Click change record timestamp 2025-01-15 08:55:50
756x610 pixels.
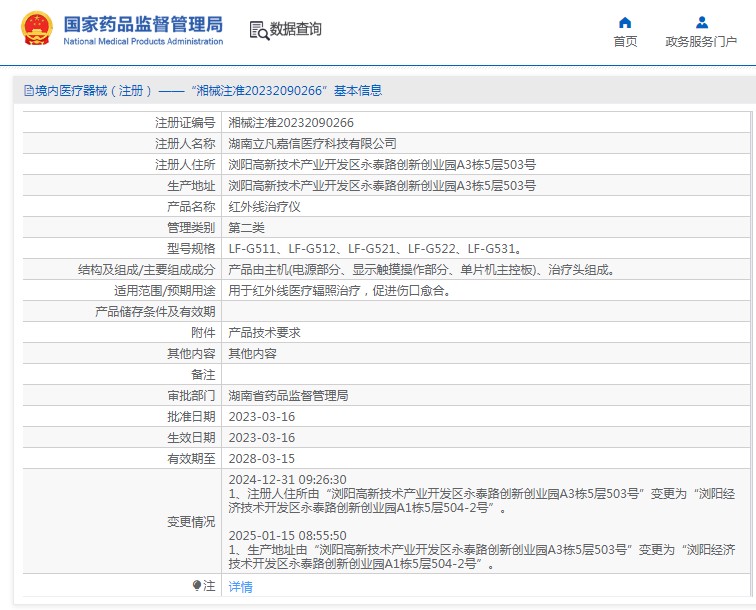tap(287, 536)
